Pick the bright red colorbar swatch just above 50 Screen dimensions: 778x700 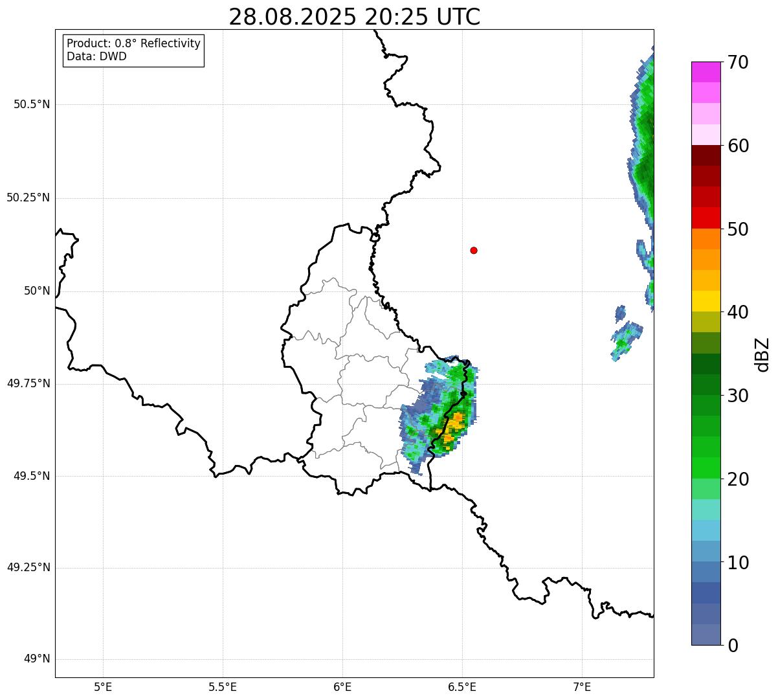tap(706, 218)
